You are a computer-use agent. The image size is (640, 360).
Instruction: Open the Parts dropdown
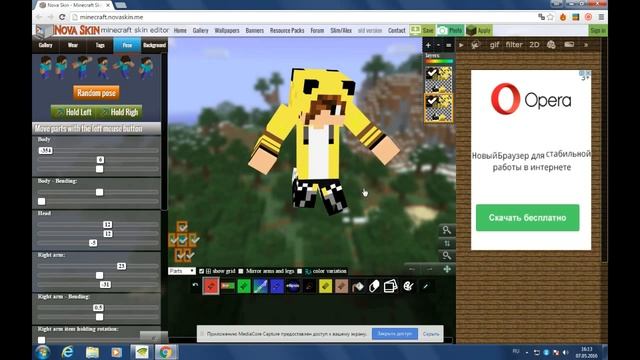coord(182,271)
